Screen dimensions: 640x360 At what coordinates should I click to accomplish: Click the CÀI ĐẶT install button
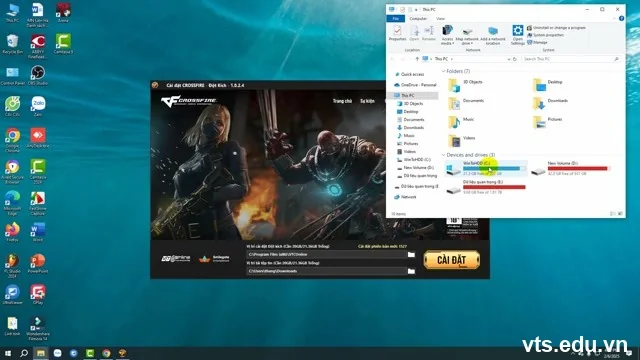(x=451, y=260)
